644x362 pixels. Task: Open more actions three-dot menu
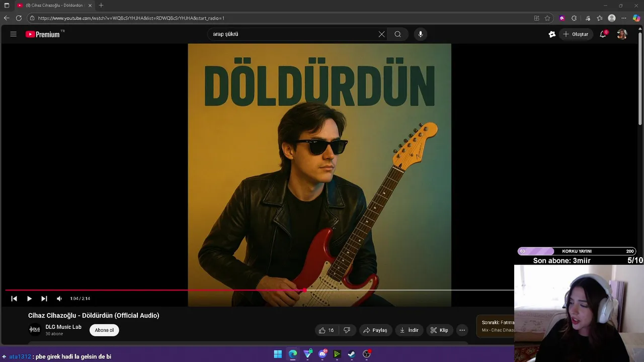point(462,330)
